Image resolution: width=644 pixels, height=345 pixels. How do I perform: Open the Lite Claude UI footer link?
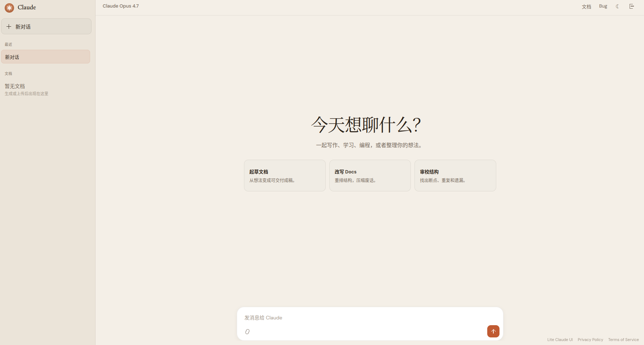[x=560, y=340]
